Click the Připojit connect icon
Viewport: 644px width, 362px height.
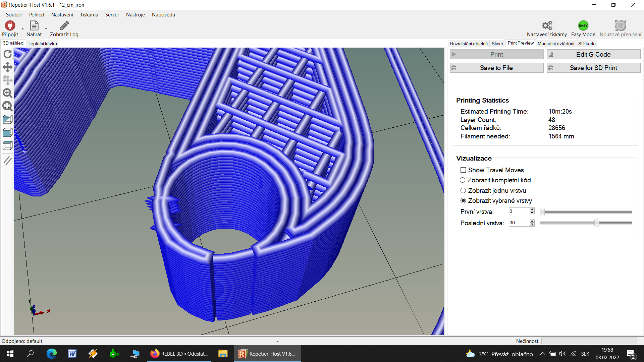coord(10,26)
